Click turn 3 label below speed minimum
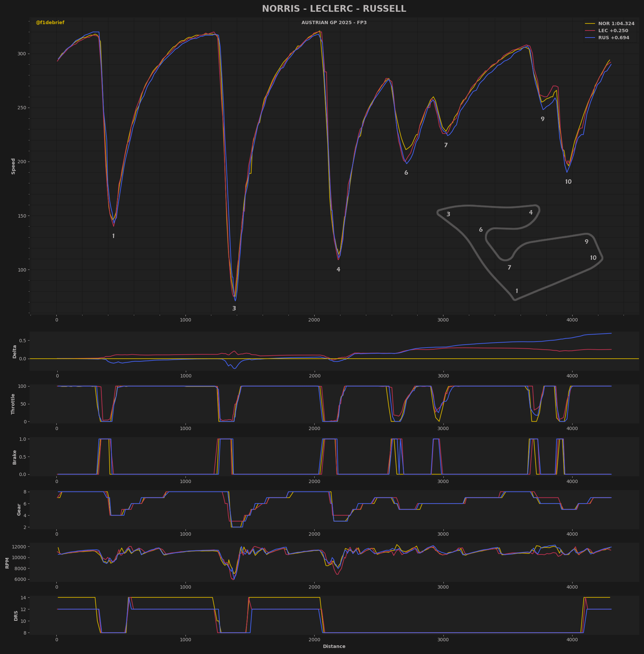Viewport: 644px width, 654px height. [x=234, y=309]
